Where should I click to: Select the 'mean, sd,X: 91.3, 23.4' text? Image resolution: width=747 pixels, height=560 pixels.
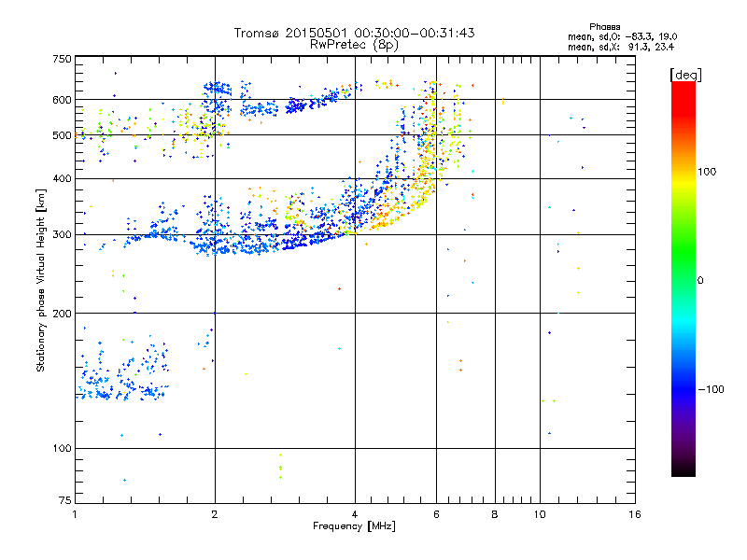(621, 47)
